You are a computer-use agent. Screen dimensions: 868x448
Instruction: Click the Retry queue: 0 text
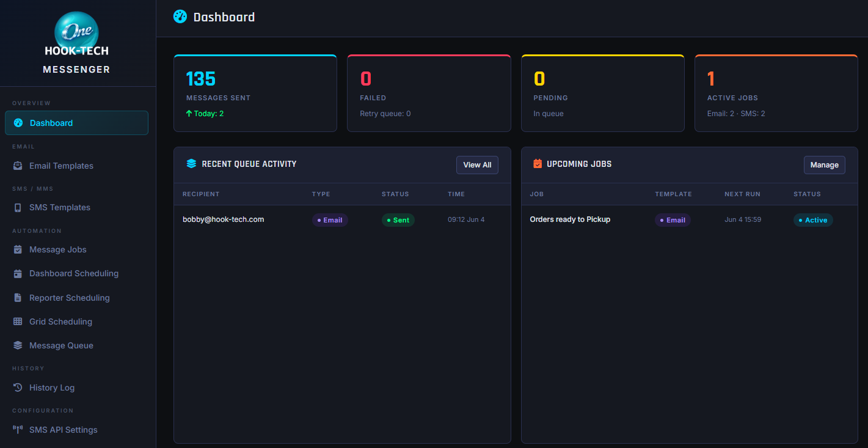click(x=385, y=114)
